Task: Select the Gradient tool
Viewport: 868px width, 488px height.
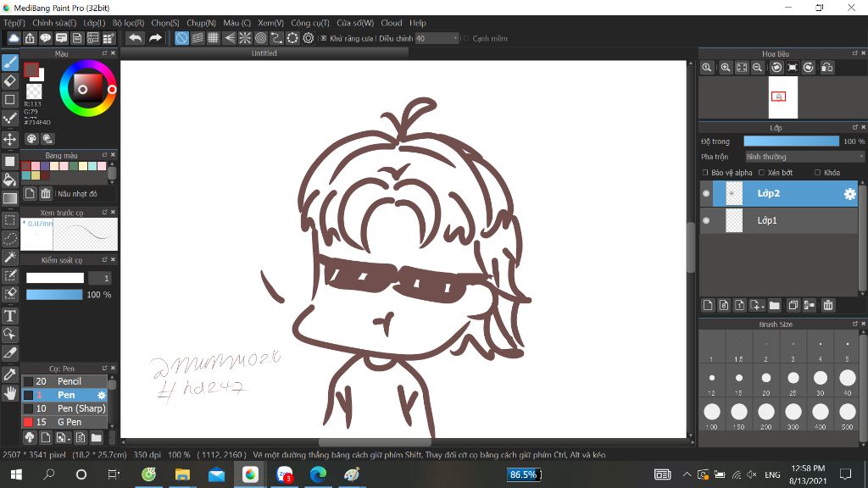Action: tap(10, 198)
